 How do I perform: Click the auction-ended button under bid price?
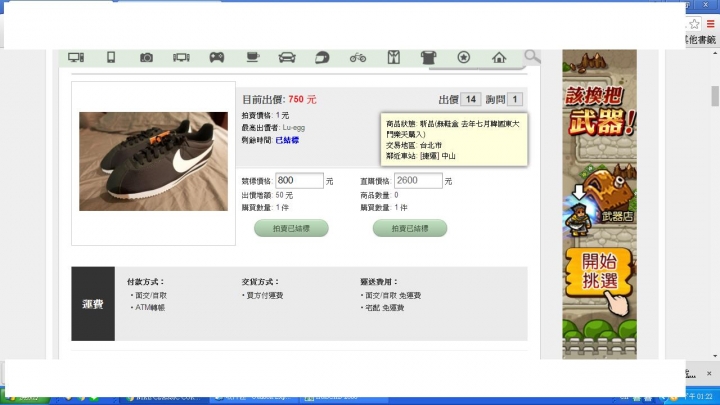291,228
